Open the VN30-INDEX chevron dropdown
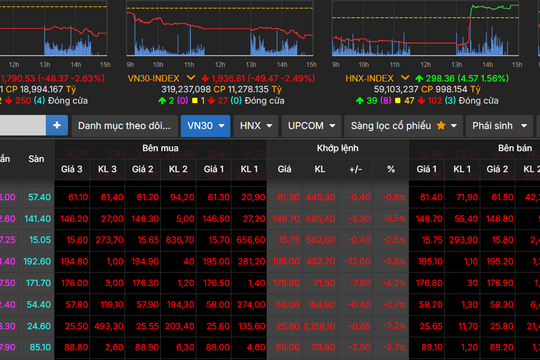540x360 pixels. click(x=191, y=78)
